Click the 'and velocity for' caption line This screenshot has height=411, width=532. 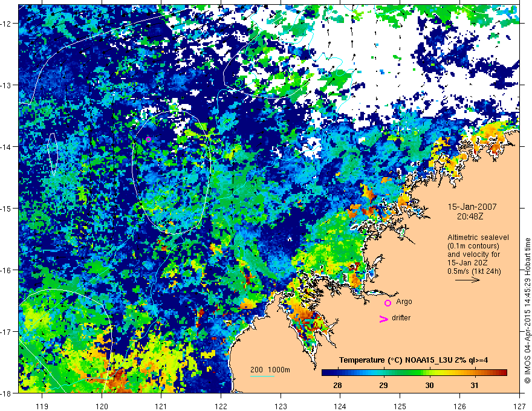tap(473, 254)
